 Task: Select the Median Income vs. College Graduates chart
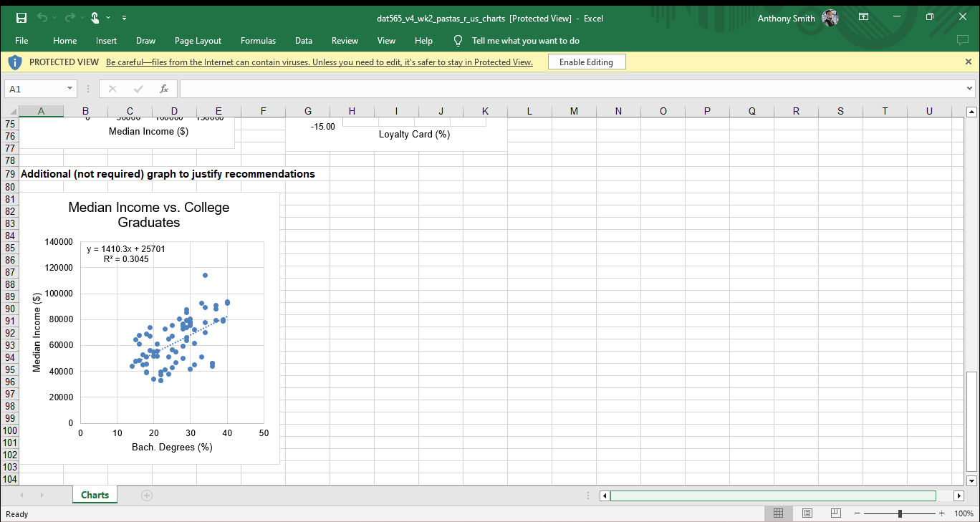coord(149,328)
